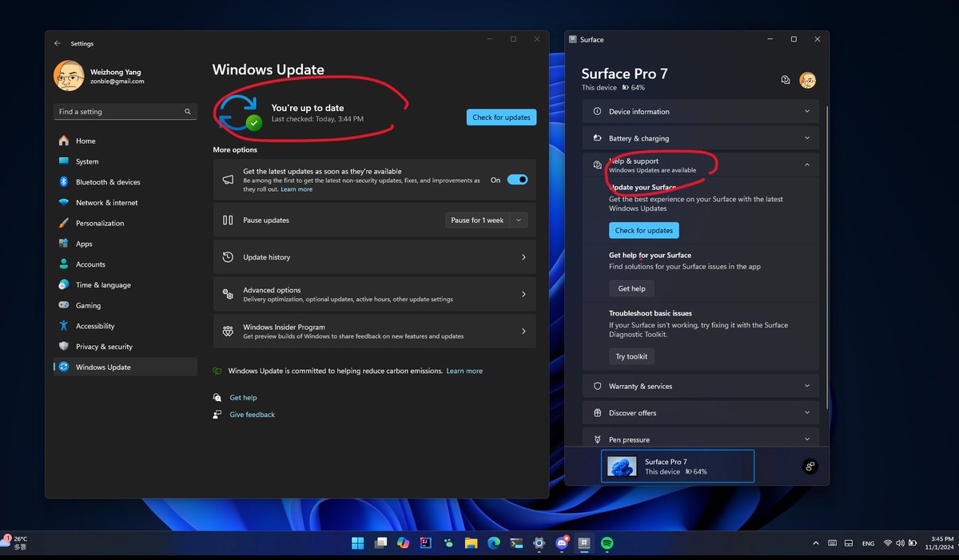Expand the Warranty & services section
The width and height of the screenshot is (959, 560).
(x=701, y=386)
